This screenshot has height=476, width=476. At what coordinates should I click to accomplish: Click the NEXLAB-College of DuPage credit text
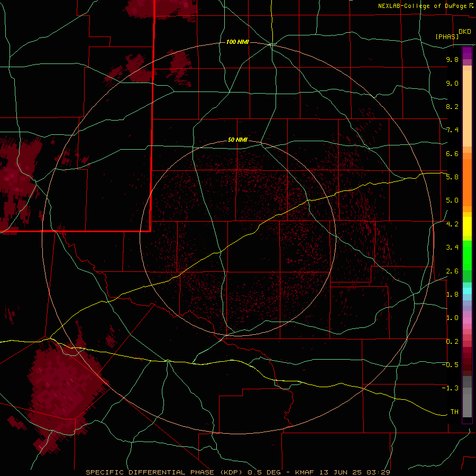tap(424, 6)
